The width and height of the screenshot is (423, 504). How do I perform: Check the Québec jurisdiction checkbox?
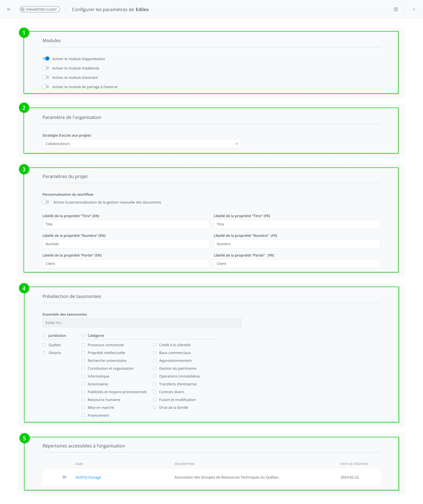click(44, 345)
